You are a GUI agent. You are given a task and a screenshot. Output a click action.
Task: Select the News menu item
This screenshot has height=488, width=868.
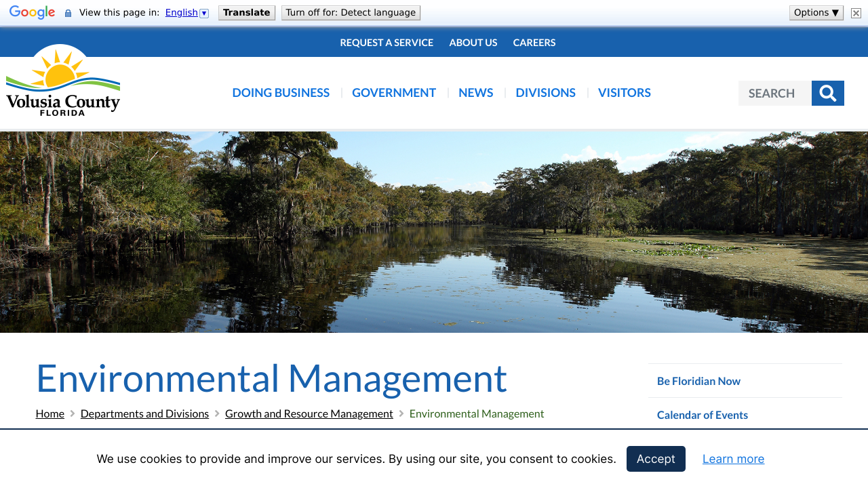[x=475, y=93]
